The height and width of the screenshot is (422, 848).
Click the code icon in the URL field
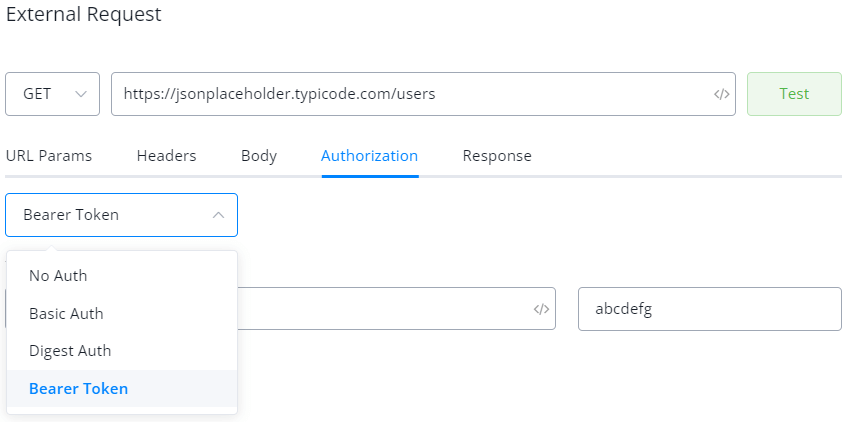(721, 94)
